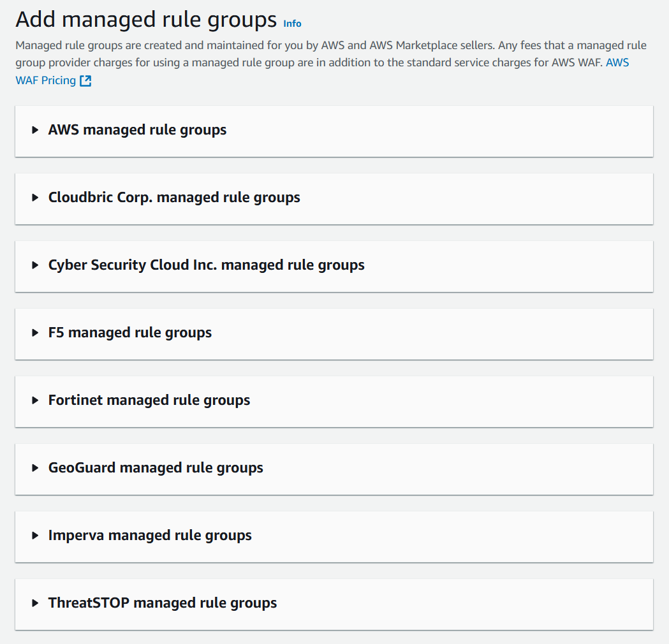Expand Imperva managed rule groups arrow
The height and width of the screenshot is (644, 669).
pyautogui.click(x=35, y=536)
